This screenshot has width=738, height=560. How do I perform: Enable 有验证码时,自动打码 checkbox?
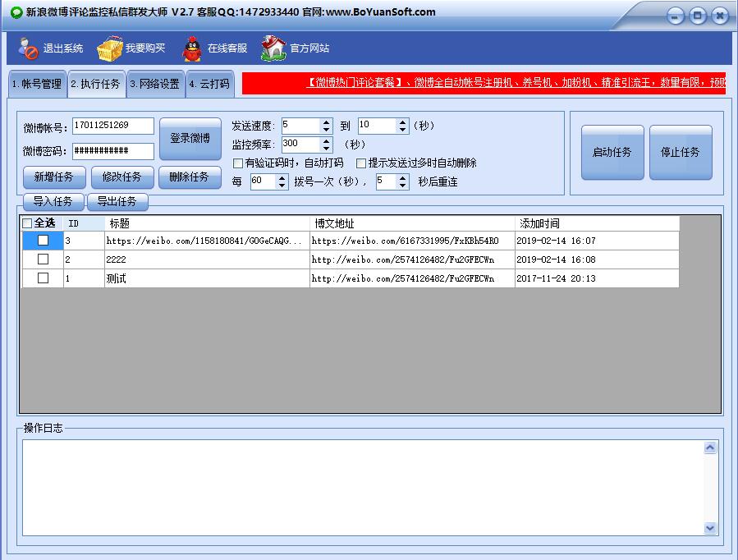(238, 163)
